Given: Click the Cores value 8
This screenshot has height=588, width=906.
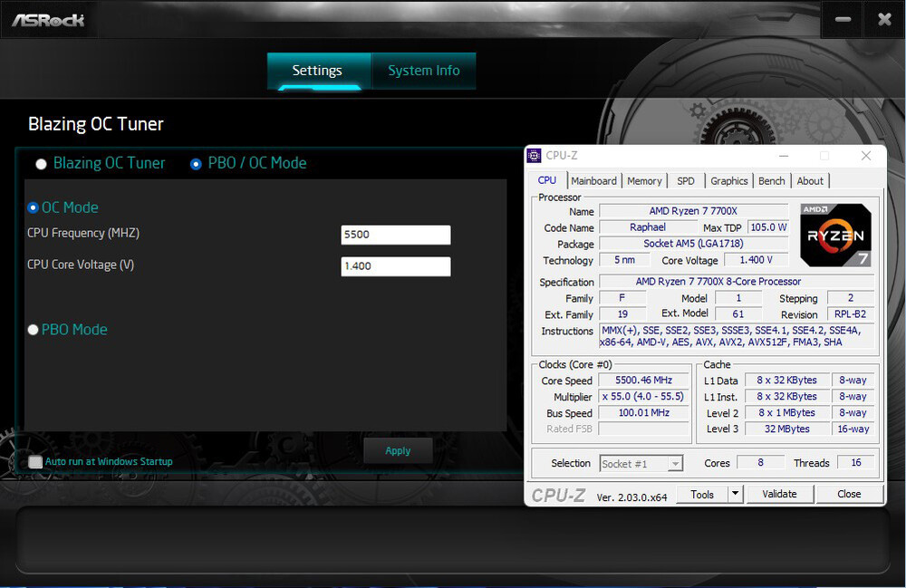Looking at the screenshot, I should (x=760, y=463).
